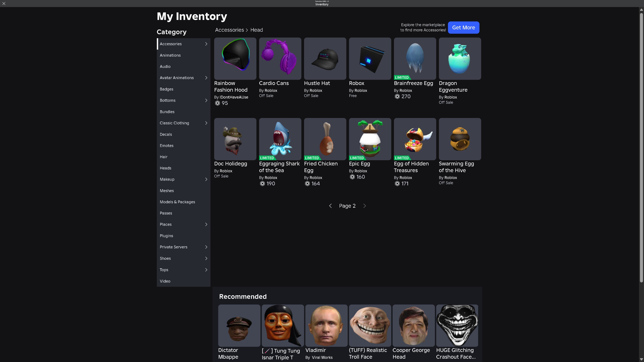Image resolution: width=644 pixels, height=362 pixels.
Task: Close the Inventory window with the X icon
Action: point(4,4)
